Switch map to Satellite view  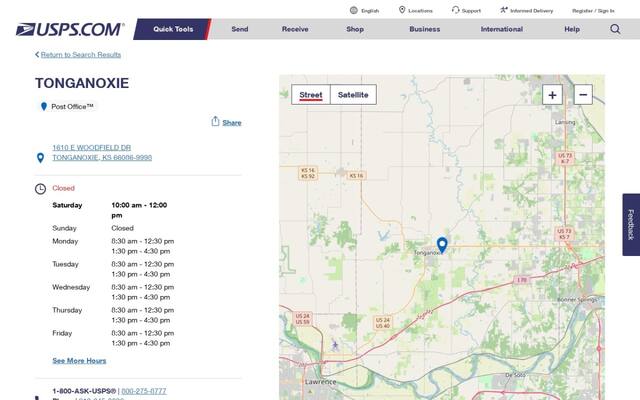click(353, 95)
